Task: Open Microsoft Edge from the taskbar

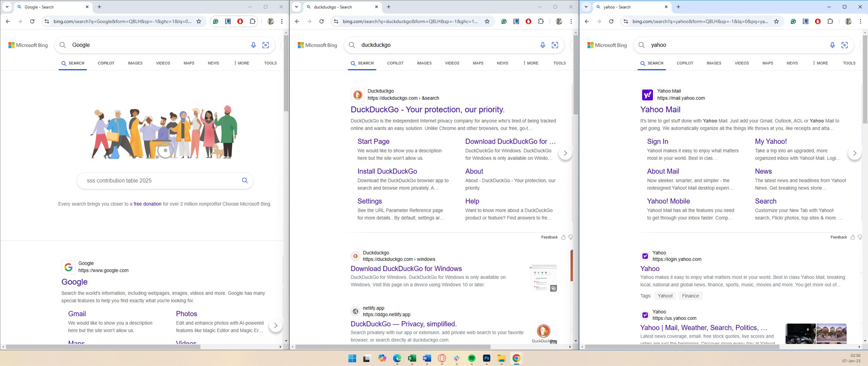Action: click(x=397, y=359)
